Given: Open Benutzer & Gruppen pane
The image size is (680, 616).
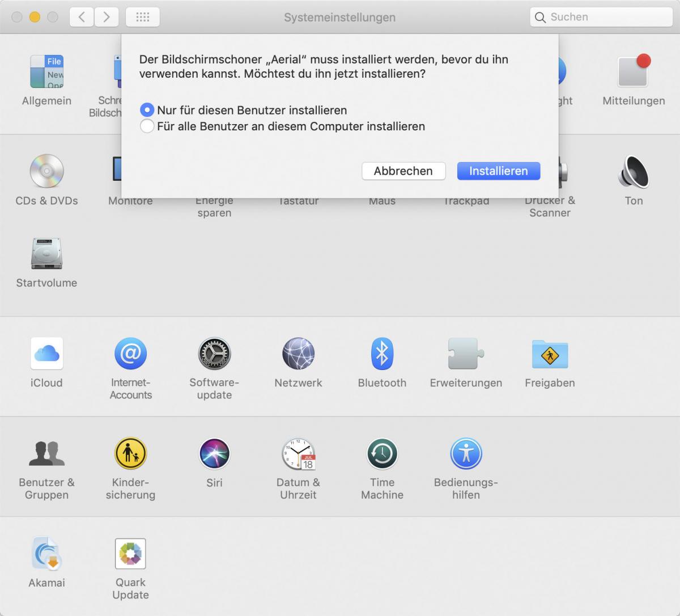Looking at the screenshot, I should pos(46,453).
